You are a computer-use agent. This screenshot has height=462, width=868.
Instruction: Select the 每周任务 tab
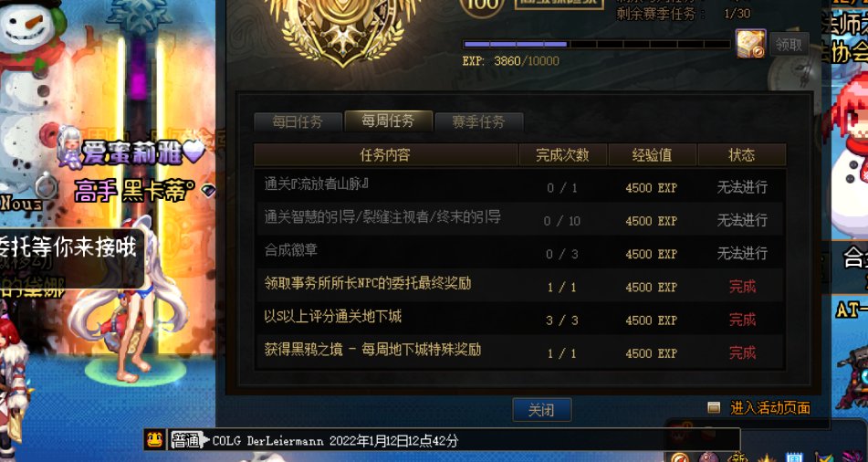click(388, 121)
